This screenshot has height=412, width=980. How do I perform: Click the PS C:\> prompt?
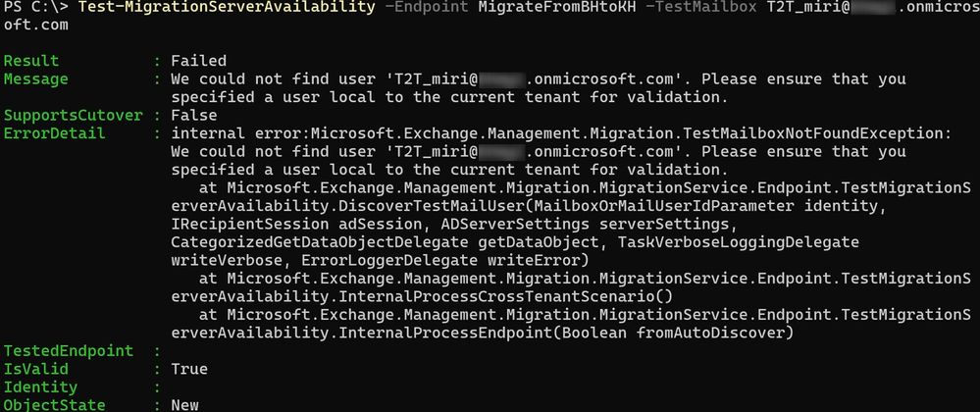(36, 8)
